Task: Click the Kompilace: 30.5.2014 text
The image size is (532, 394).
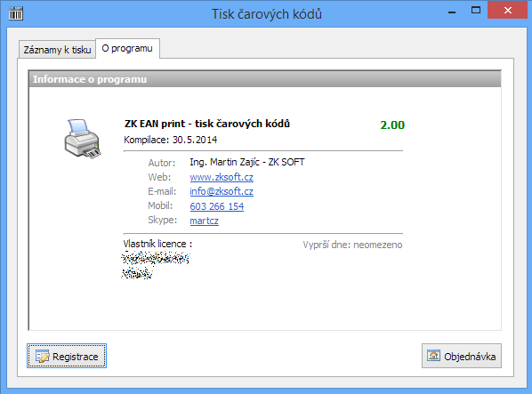Action: 170,140
